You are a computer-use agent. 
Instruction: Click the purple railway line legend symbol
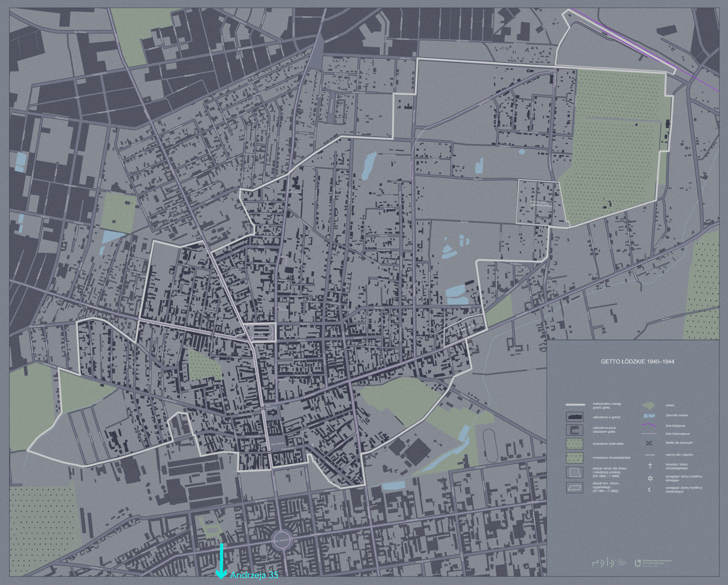click(x=649, y=425)
